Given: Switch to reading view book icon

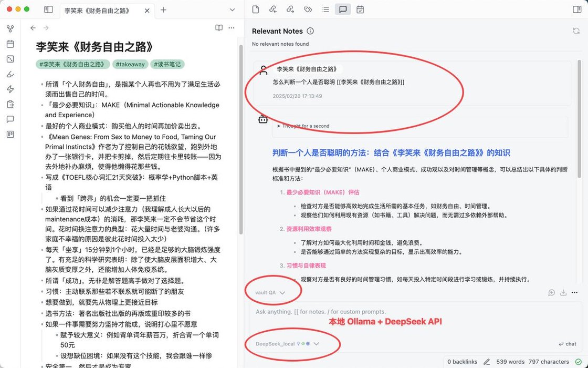Looking at the screenshot, I should point(219,28).
